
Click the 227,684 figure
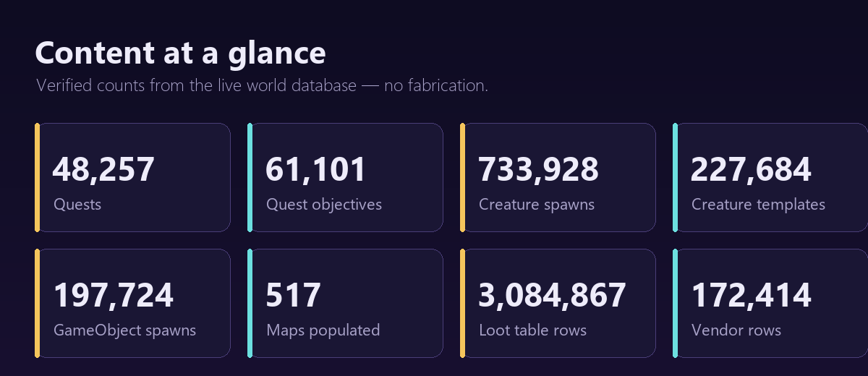[752, 170]
